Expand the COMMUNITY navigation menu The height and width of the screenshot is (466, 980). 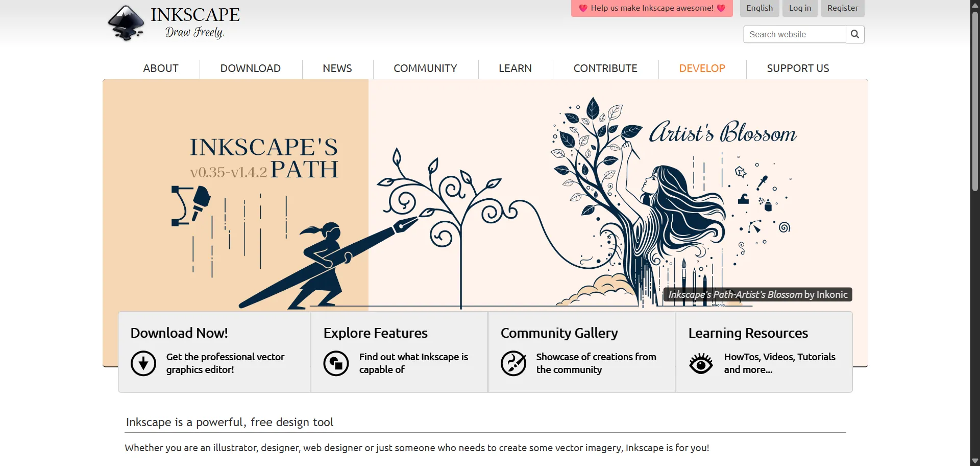(x=425, y=68)
